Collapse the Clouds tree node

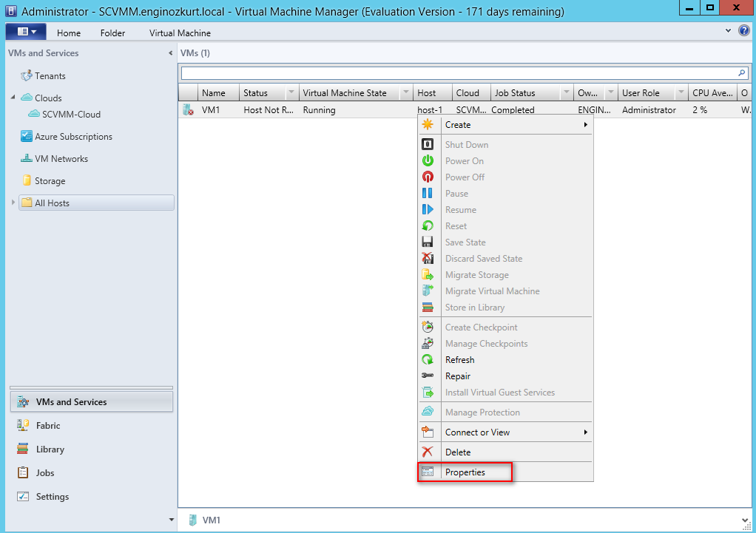(13, 98)
